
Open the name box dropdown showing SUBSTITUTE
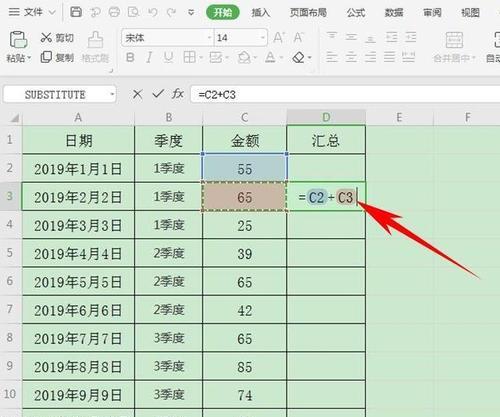coord(112,95)
